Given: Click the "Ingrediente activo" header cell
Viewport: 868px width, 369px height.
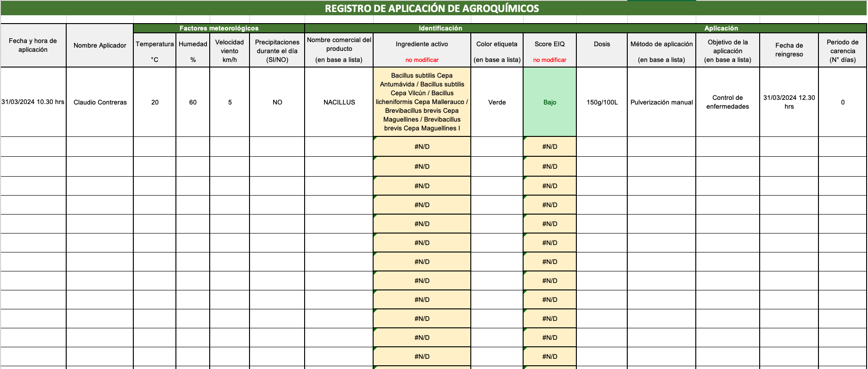Looking at the screenshot, I should tap(422, 50).
